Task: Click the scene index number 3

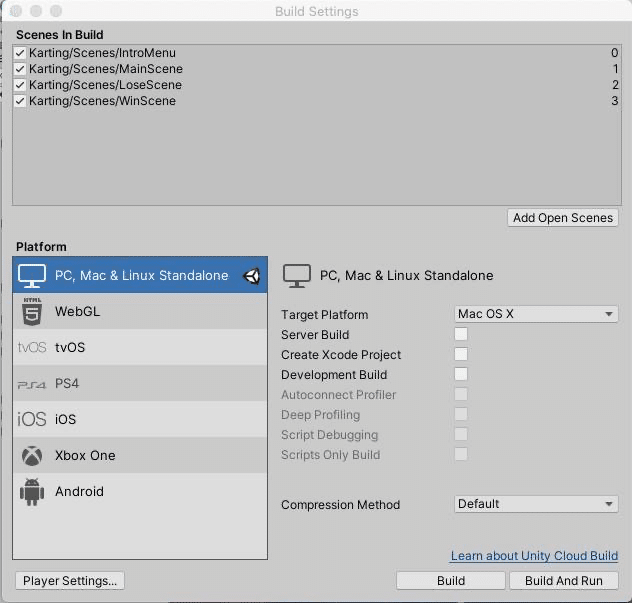Action: pos(614,101)
